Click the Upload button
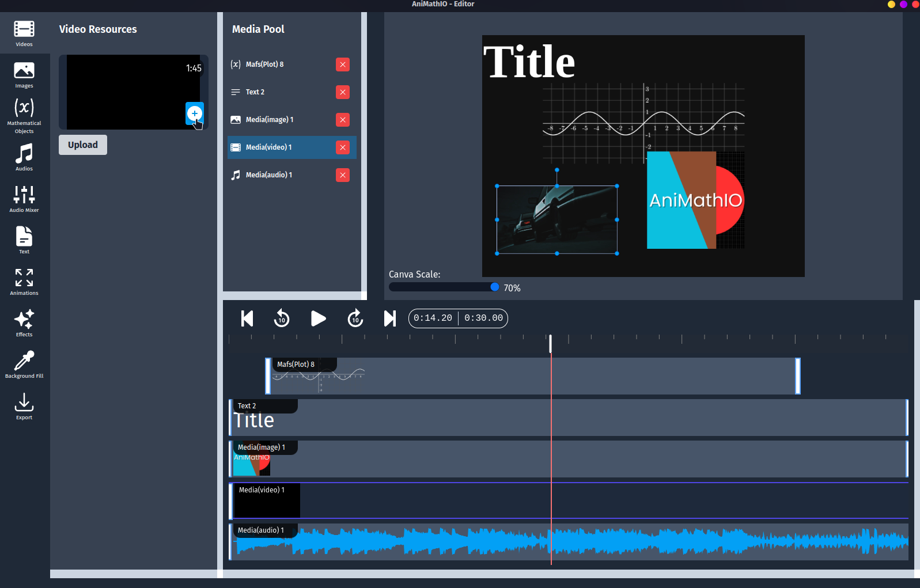 pos(83,145)
